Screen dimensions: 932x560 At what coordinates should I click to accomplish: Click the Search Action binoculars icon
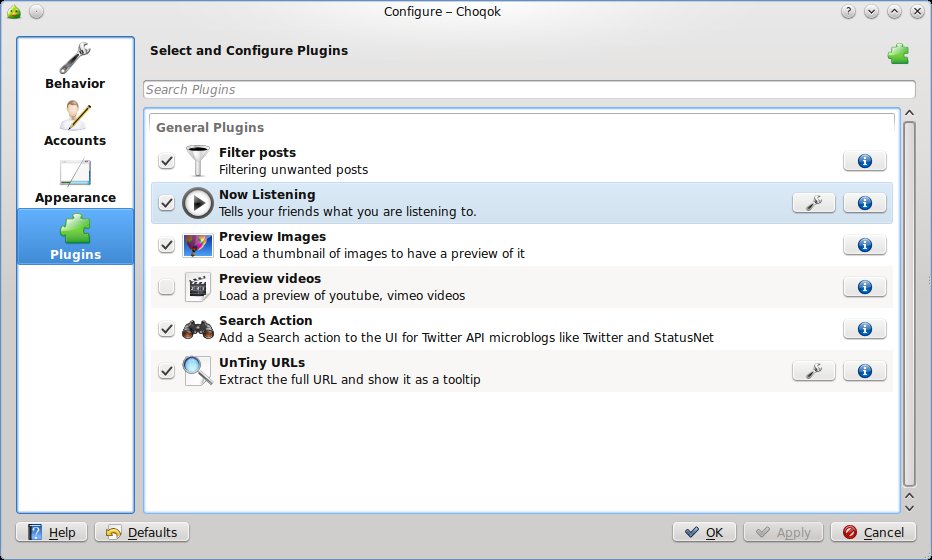pyautogui.click(x=198, y=329)
